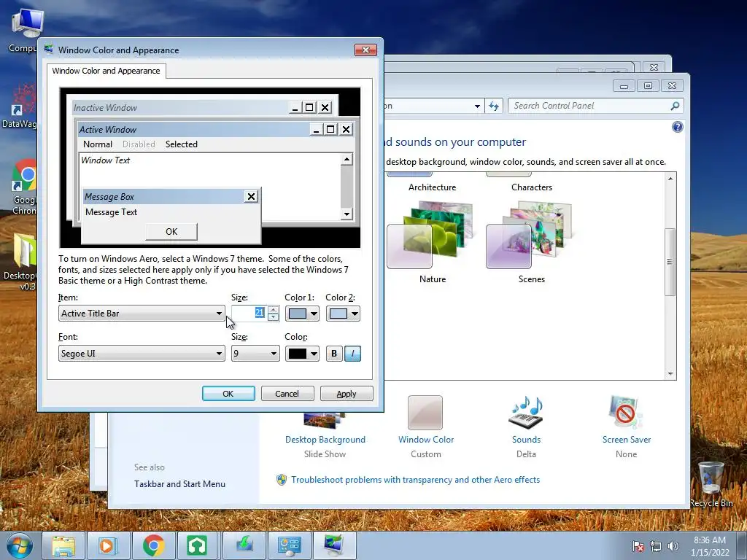Open the Font dropdown showing Segoe UI
This screenshot has height=560, width=747.
click(x=142, y=354)
